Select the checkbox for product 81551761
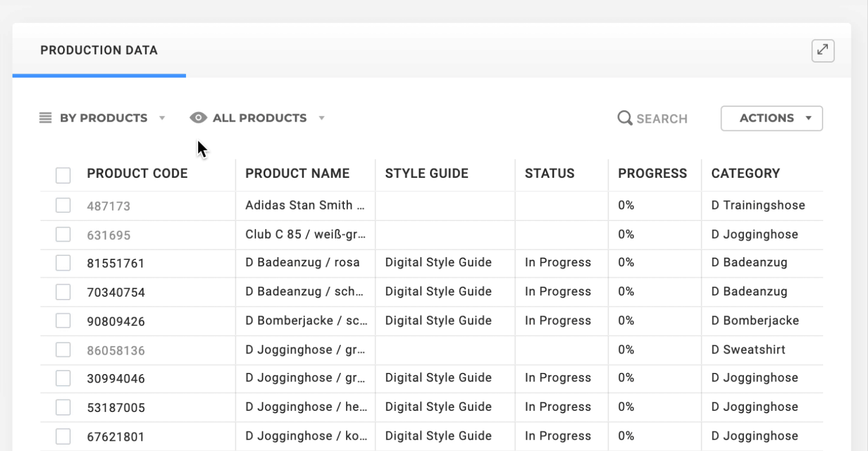 [x=63, y=263]
